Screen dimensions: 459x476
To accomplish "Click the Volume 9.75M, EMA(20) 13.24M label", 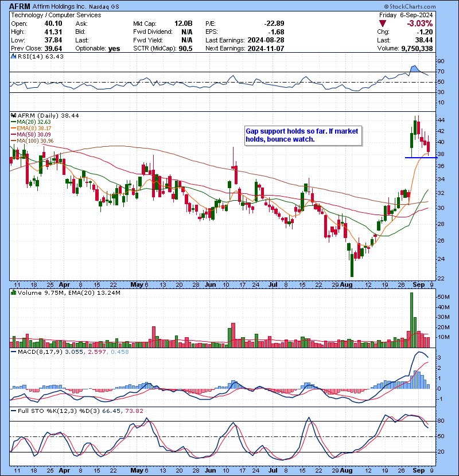I will (69, 292).
